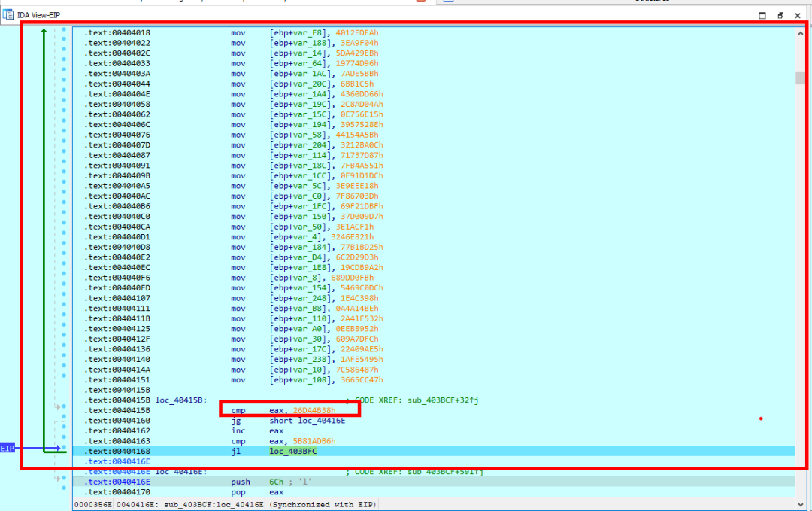This screenshot has width=812, height=511.
Task: Select the value 7F86703Dh
Action: [x=357, y=196]
